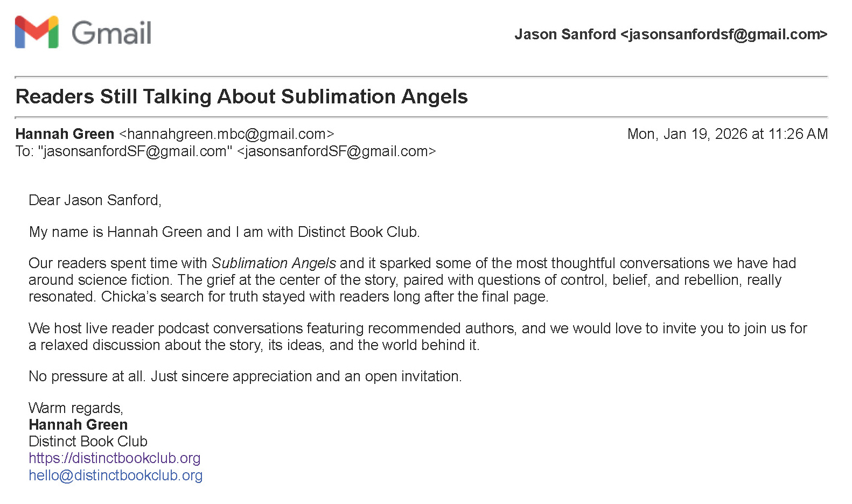Click the hannahgreen.mbc@gmail.com sender address
Screen dimensions: 852x504
227,134
